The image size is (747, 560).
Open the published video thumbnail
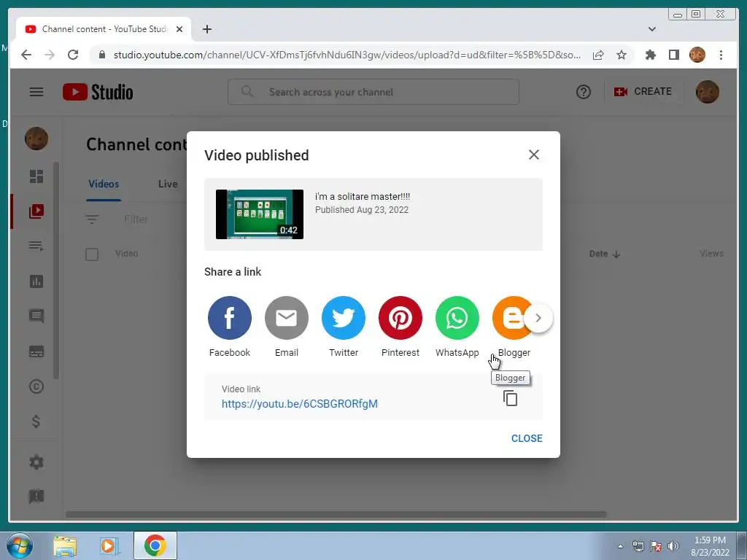(x=260, y=214)
